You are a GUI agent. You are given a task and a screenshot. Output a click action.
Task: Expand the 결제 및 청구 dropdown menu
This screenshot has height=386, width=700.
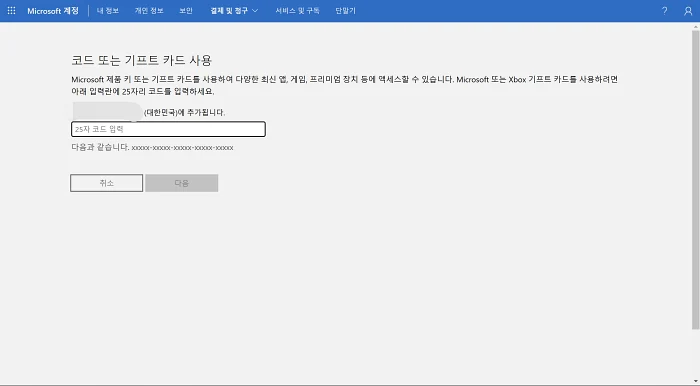(x=234, y=11)
